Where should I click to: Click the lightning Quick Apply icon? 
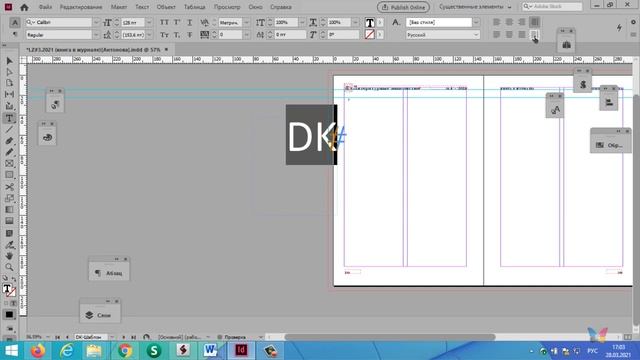pos(619,28)
